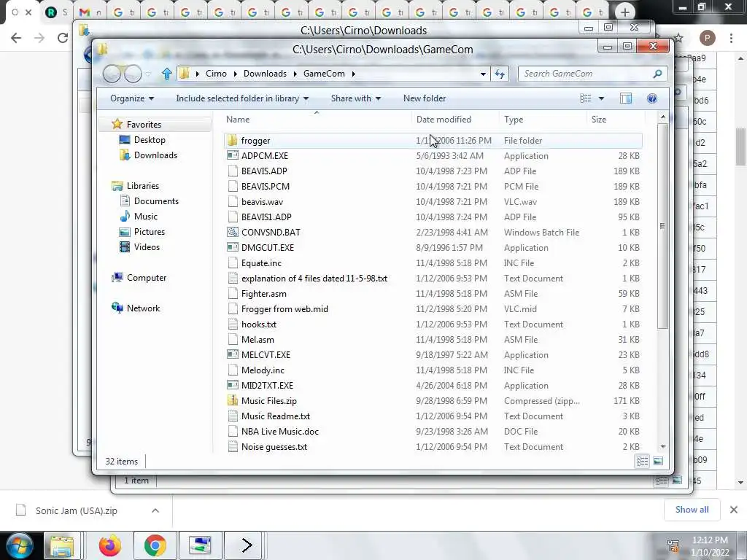Click file list scroll down arrow
Screen dimensions: 747x560
pyautogui.click(x=662, y=447)
